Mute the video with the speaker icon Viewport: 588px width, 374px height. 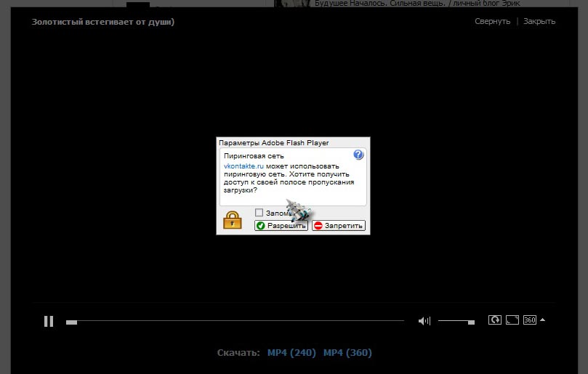[424, 321]
